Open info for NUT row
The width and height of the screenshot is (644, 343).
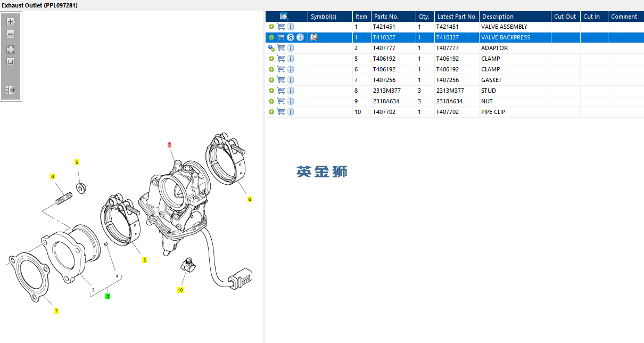coord(291,101)
